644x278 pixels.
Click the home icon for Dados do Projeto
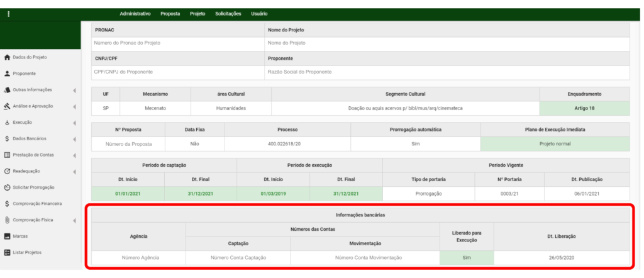click(x=7, y=57)
